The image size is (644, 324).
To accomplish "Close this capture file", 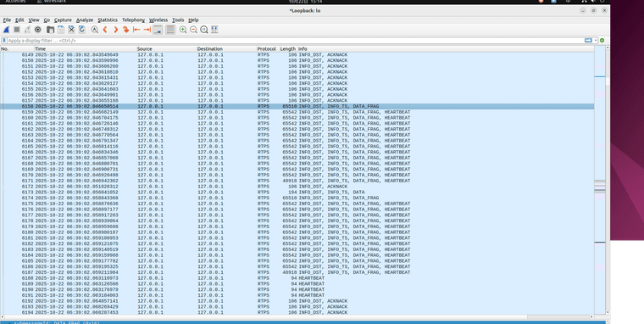I will pos(71,30).
